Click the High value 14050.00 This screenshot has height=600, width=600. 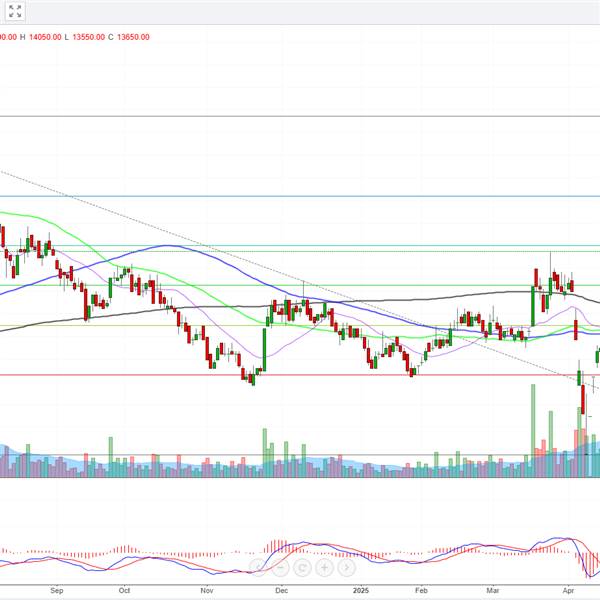click(45, 37)
